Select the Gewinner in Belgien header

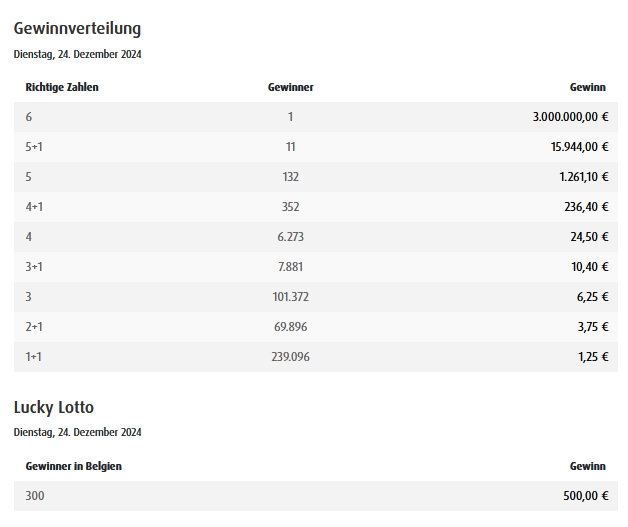pyautogui.click(x=73, y=466)
